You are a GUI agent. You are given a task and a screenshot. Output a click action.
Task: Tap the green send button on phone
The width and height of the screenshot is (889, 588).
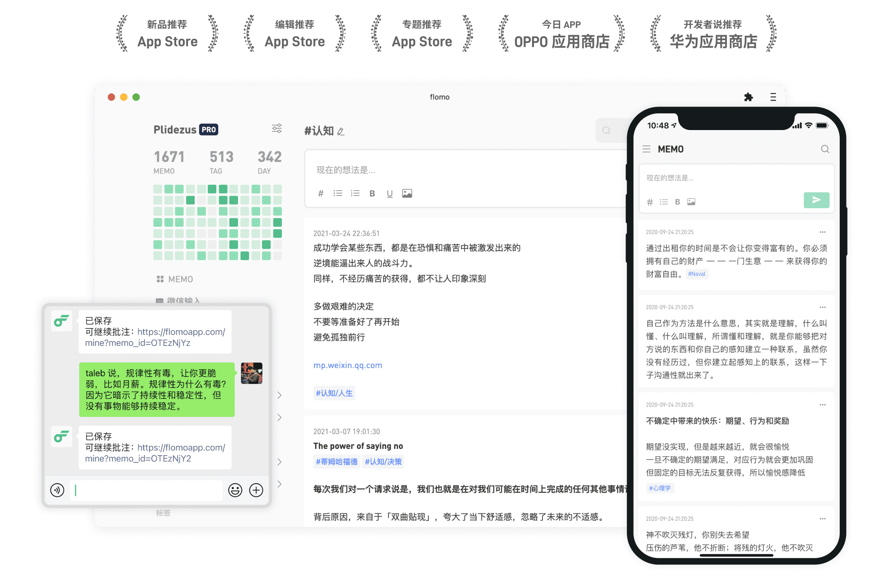[x=816, y=200]
